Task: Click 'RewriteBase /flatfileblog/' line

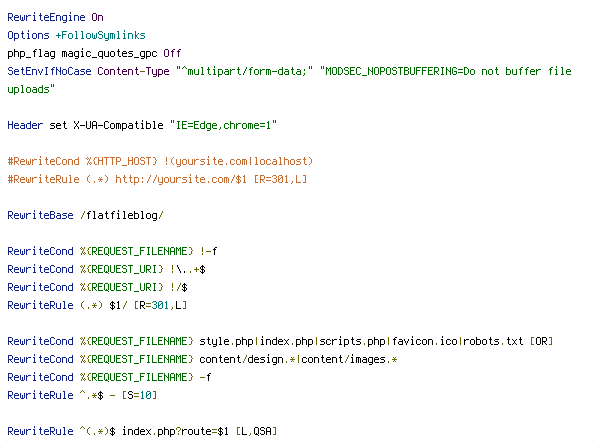Action: pyautogui.click(x=85, y=215)
